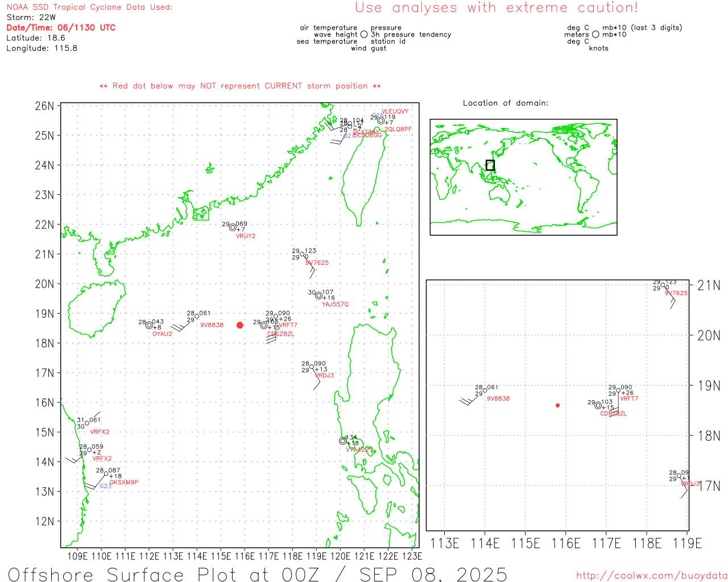
Task: Click 'station id' legend label
Action: coord(388,41)
